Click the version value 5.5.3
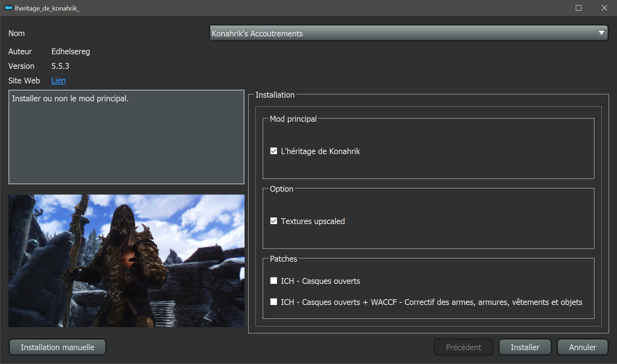The image size is (617, 364). pyautogui.click(x=60, y=66)
